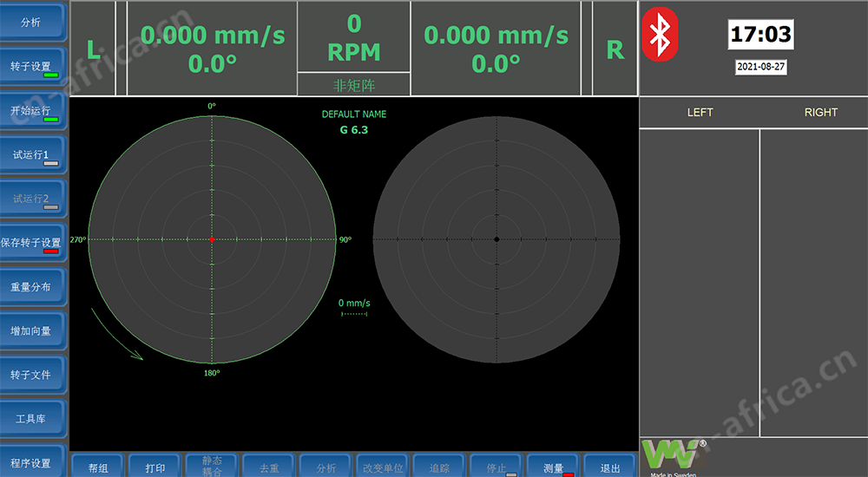Click the 测量 measure button
Image resolution: width=868 pixels, height=477 pixels.
(554, 466)
